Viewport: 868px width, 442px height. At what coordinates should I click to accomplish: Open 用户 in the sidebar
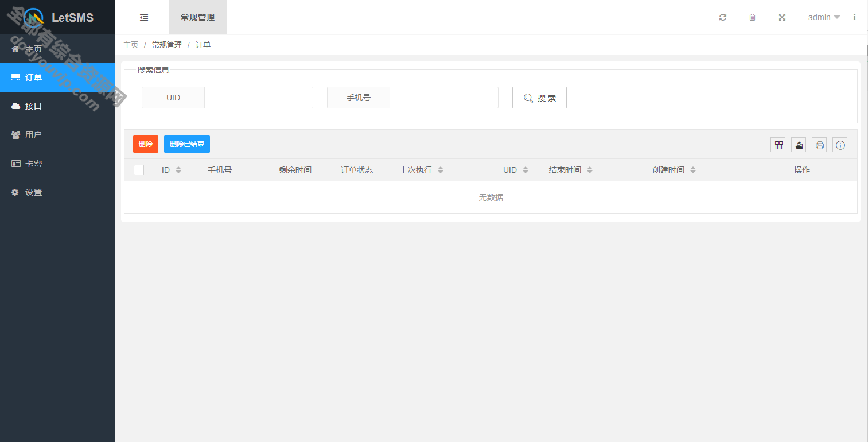(x=57, y=135)
